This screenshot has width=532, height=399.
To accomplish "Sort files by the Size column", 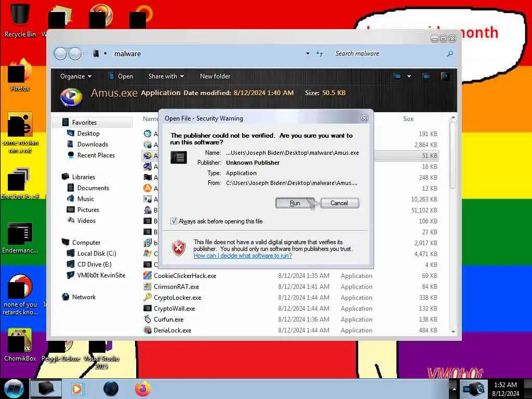I will click(x=408, y=119).
